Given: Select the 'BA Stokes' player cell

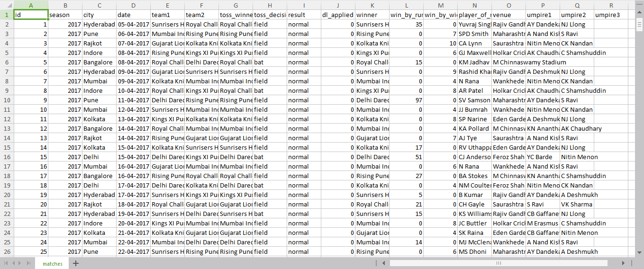Looking at the screenshot, I should tap(474, 176).
